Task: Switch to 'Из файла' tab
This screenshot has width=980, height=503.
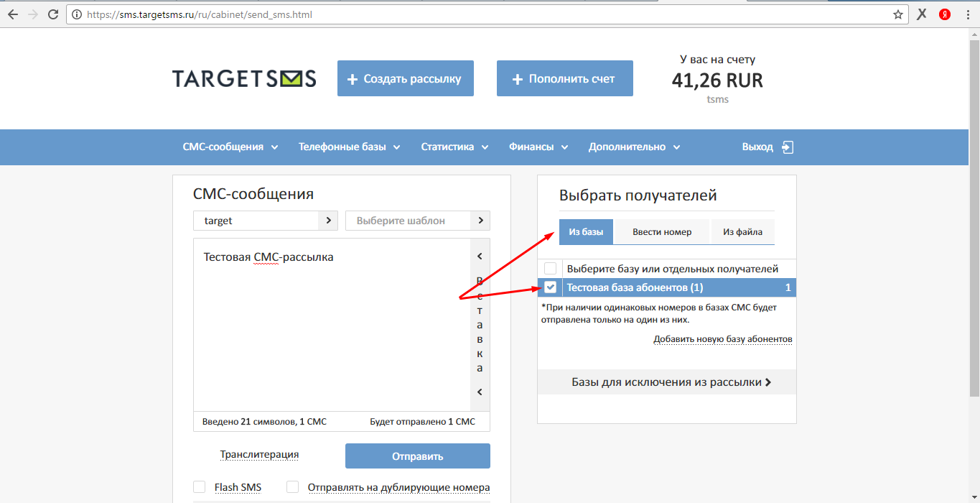Action: pos(742,232)
